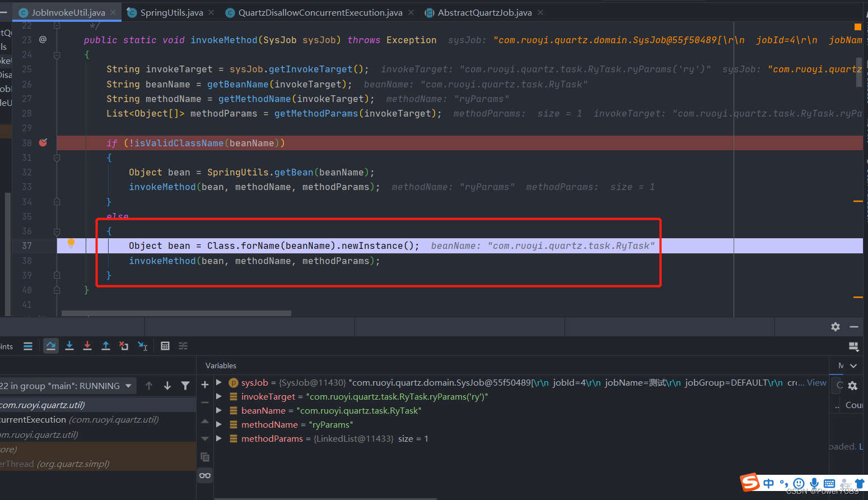Move watch up in Variables panel
Screen dimensions: 868x500
pos(205,421)
